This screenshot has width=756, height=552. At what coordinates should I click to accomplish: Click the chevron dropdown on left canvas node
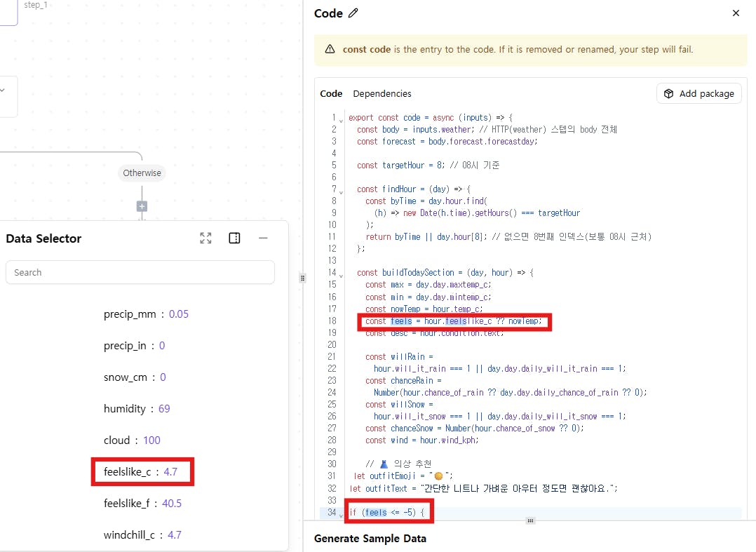pos(3,90)
